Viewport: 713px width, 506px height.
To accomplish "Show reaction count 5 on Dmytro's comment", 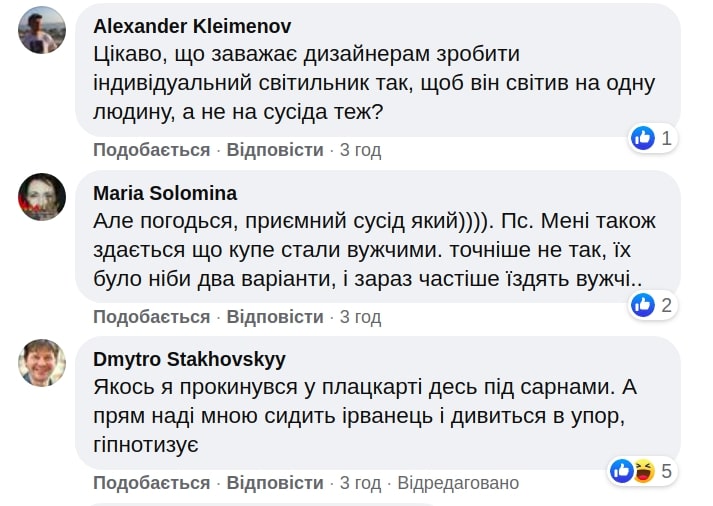I will (x=667, y=470).
